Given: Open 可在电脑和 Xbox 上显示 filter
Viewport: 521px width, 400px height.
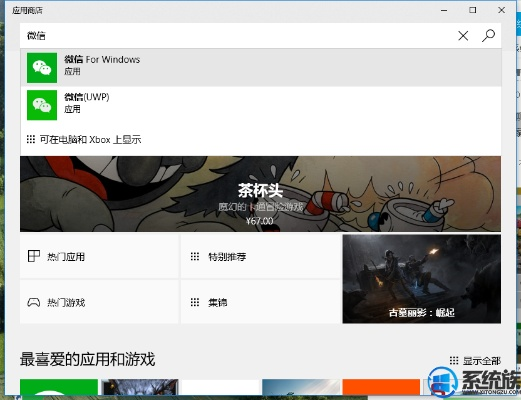Looking at the screenshot, I should point(90,139).
